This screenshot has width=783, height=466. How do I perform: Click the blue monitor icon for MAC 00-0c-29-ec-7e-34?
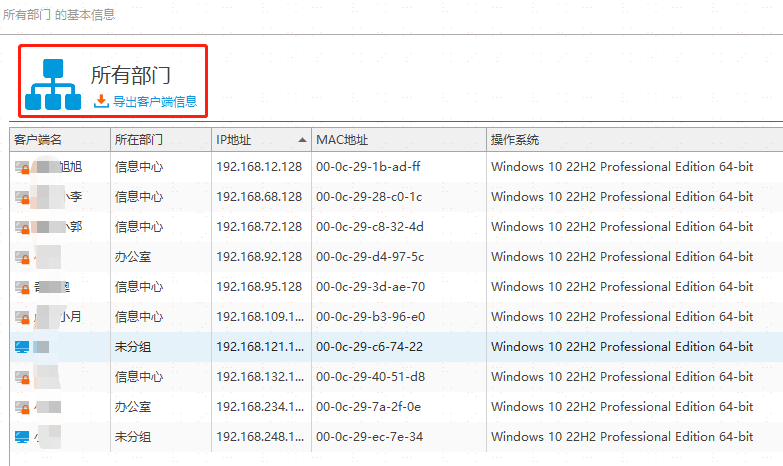click(x=22, y=437)
